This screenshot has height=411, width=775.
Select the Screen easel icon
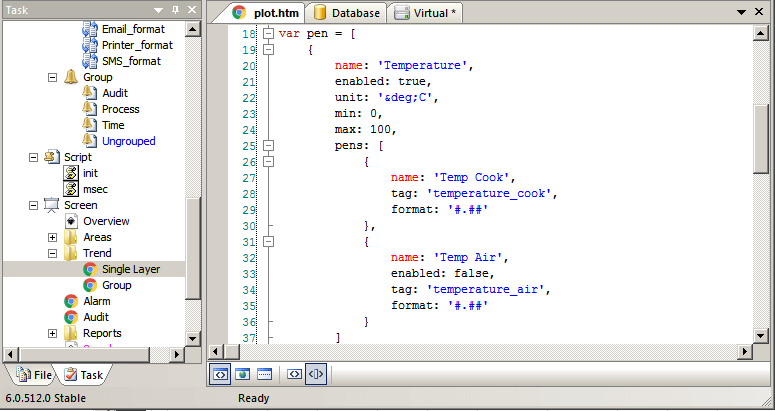[52, 205]
